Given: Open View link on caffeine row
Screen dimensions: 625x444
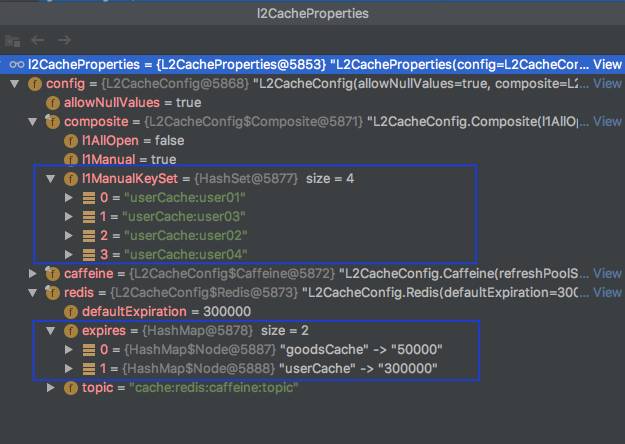Looking at the screenshot, I should 607,273.
